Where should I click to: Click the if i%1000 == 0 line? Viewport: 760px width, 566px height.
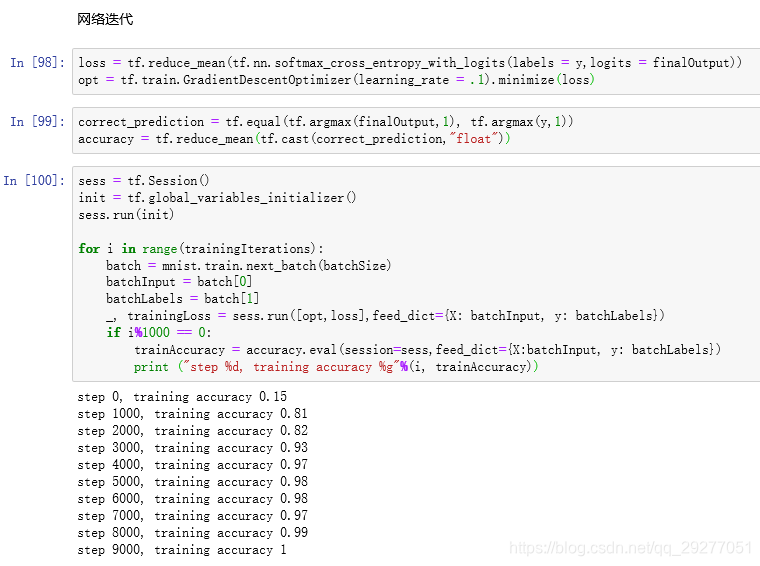pos(159,332)
